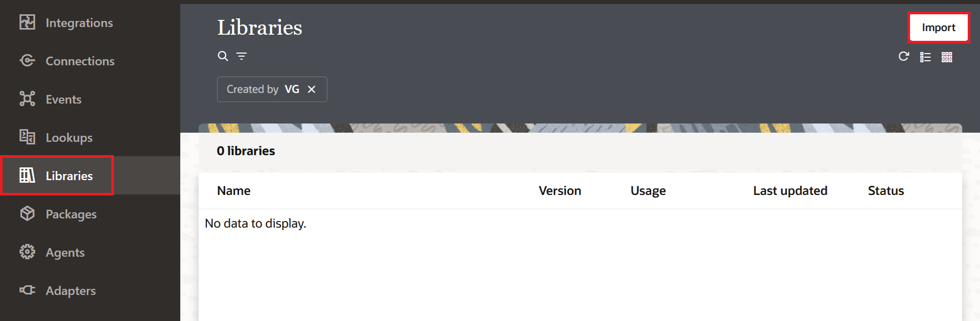
Task: Switch to list view
Action: [x=925, y=57]
